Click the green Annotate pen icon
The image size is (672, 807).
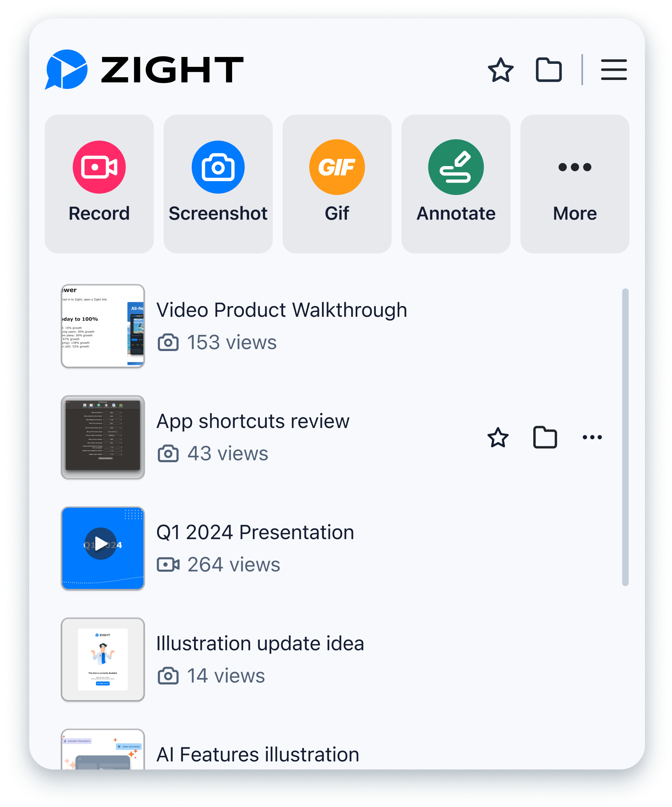456,167
